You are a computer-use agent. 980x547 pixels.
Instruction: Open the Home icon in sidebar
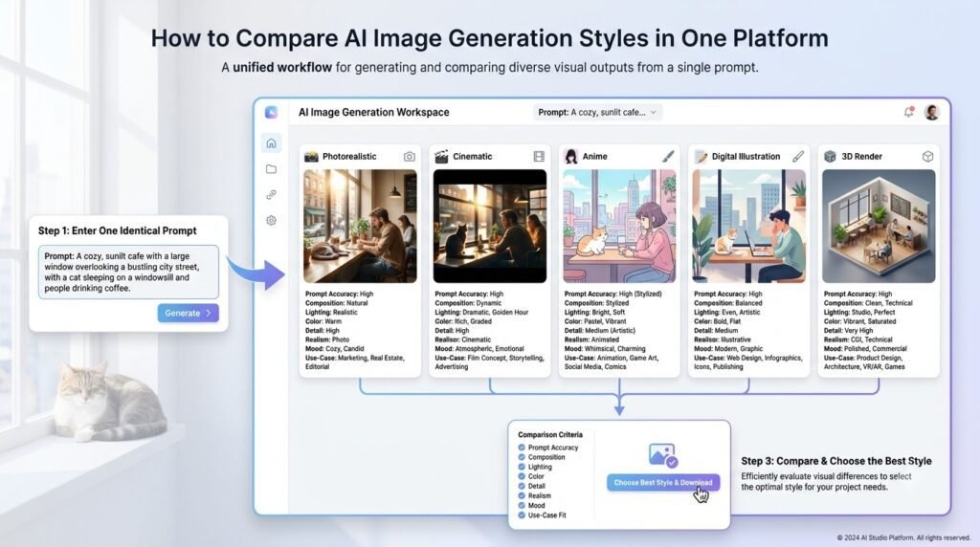click(271, 143)
